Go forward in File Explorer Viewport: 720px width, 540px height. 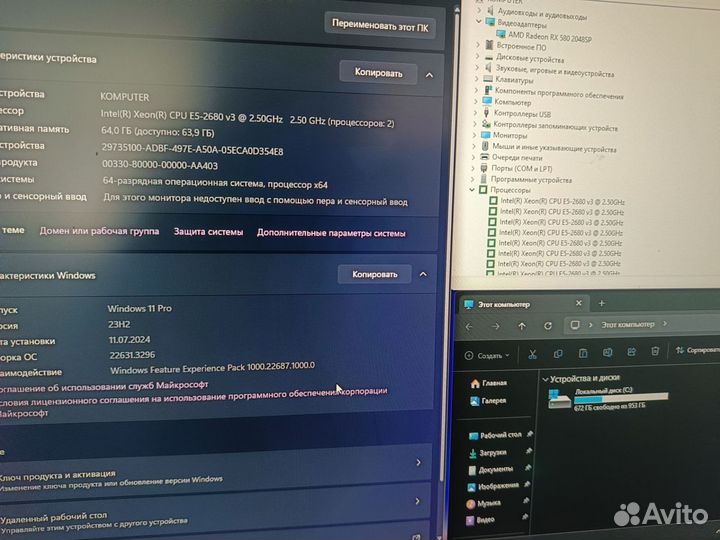(495, 326)
